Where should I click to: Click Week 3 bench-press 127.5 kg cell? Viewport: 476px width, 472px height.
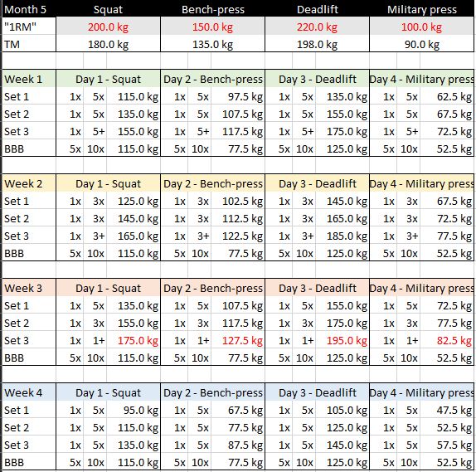(238, 340)
